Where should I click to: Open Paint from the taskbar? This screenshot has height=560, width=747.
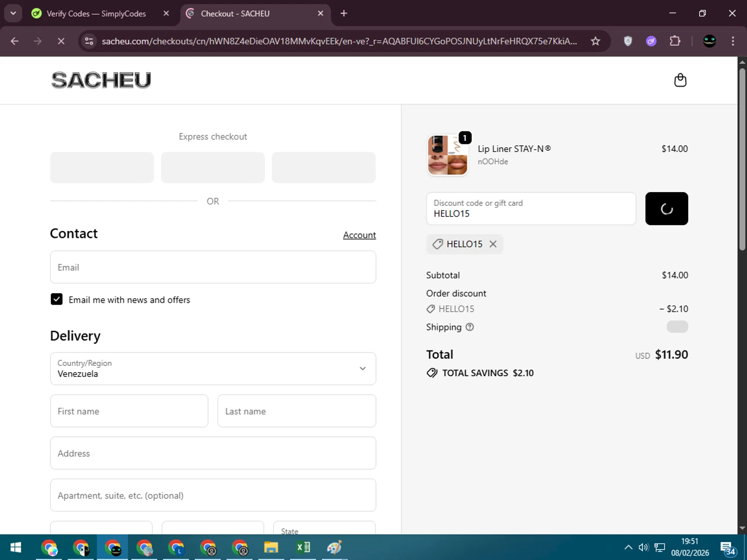(x=335, y=548)
